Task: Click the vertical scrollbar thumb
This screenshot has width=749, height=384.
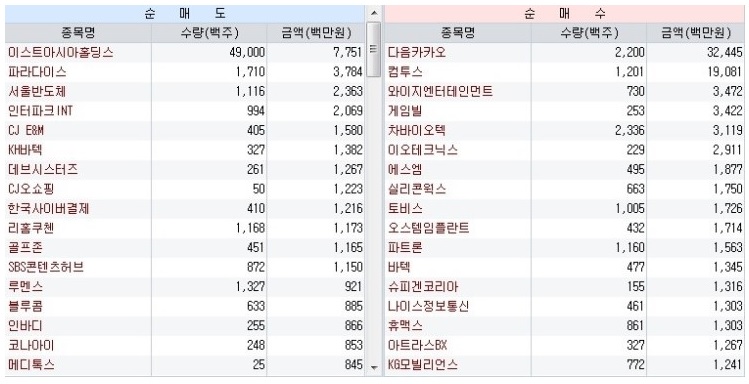Action: tap(374, 49)
